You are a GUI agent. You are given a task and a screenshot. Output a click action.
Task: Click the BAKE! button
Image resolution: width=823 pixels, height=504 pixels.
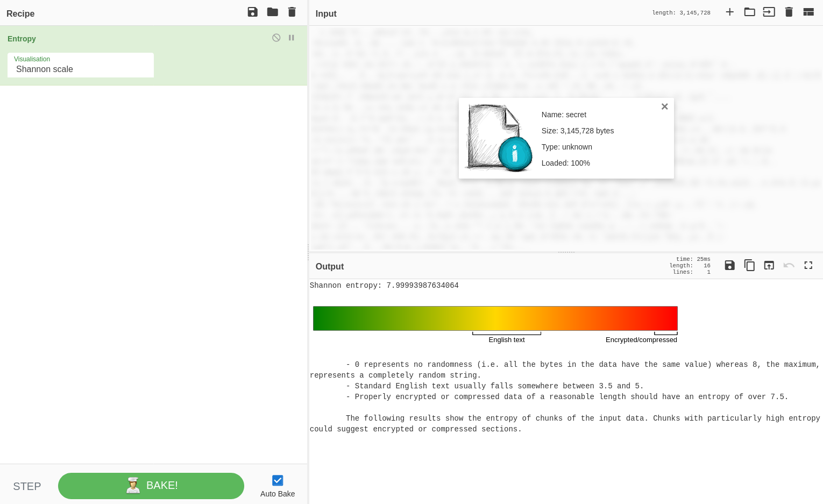tap(151, 486)
